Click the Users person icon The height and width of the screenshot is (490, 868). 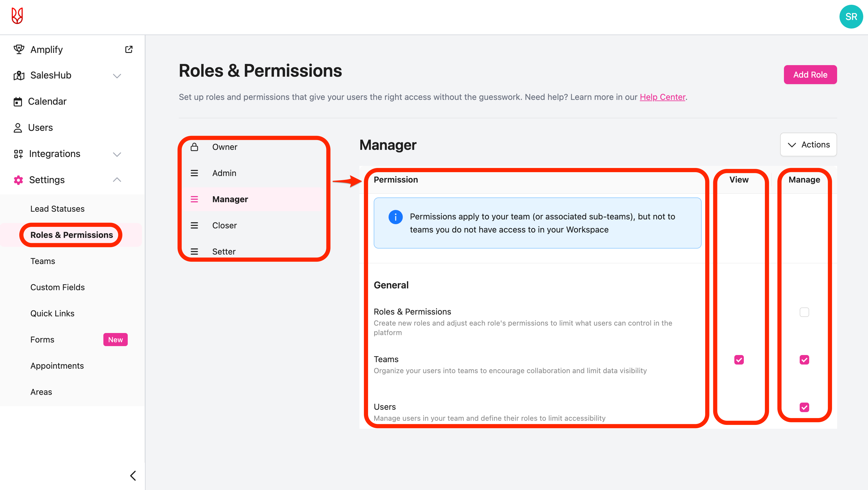tap(18, 128)
